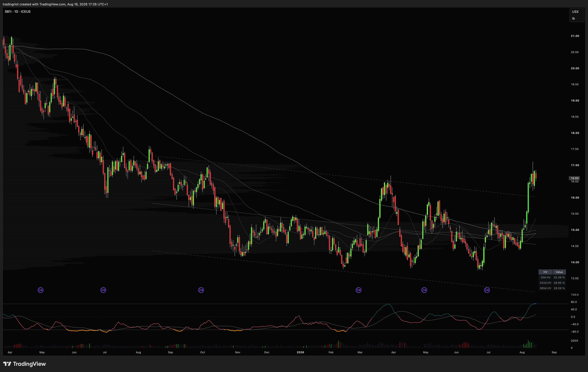The height and width of the screenshot is (372, 588).
Task: Click the 17.50 price axis label
Action: coord(575,149)
